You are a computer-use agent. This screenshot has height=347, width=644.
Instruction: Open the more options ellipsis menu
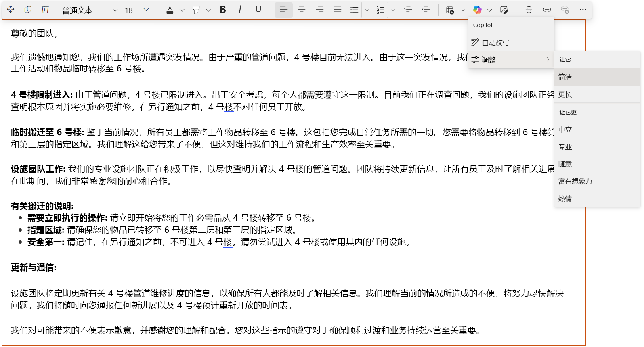point(583,10)
